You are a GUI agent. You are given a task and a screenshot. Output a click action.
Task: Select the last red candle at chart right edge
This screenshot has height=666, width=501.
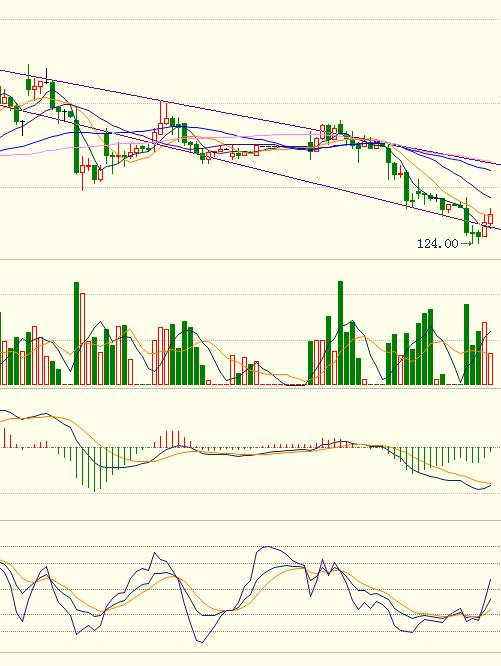click(x=491, y=217)
